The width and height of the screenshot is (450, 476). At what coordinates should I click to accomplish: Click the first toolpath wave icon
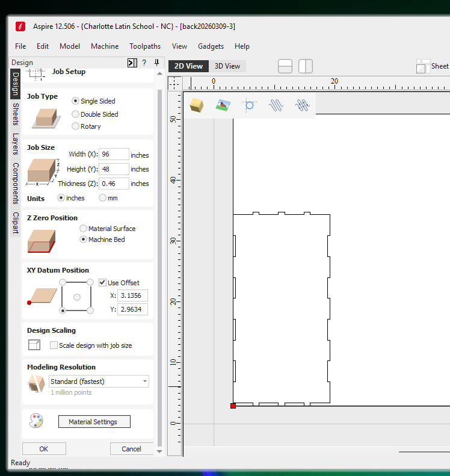(x=276, y=105)
